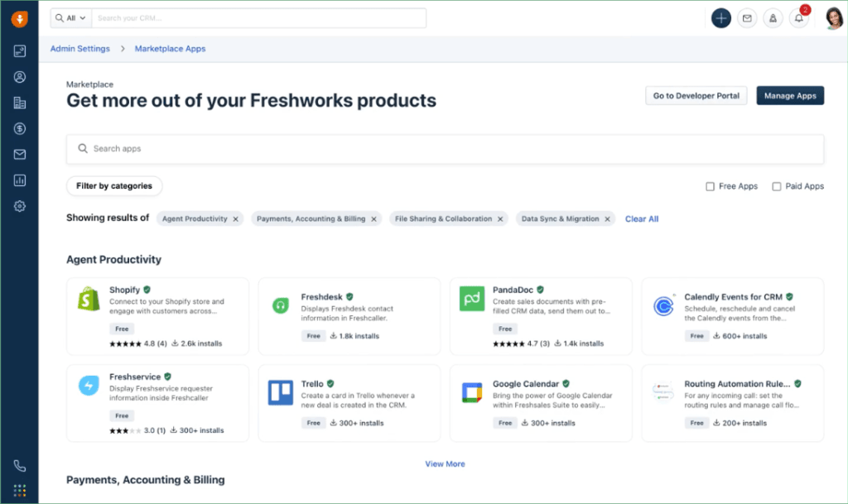Focus the Search your CRM field
Image resolution: width=848 pixels, height=504 pixels.
[x=258, y=18]
